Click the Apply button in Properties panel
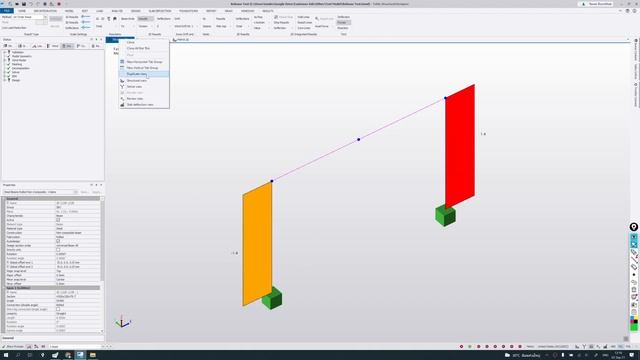The image size is (640, 360). 96,192
